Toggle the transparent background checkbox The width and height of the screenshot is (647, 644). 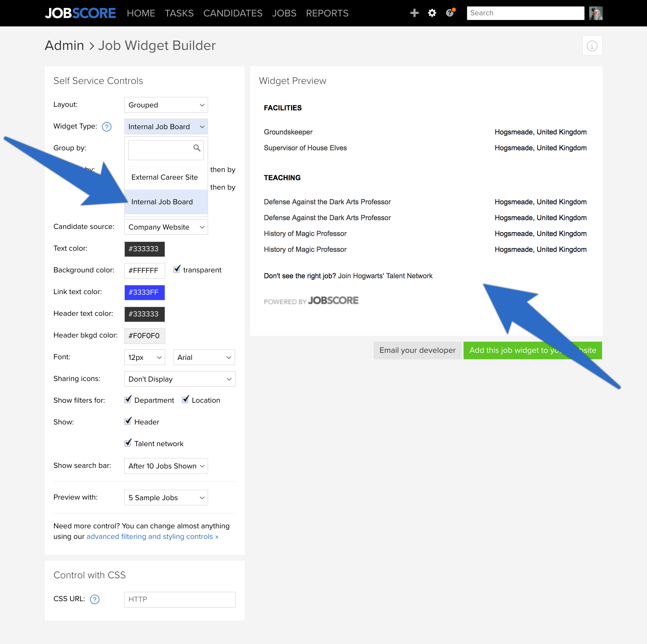pos(176,269)
